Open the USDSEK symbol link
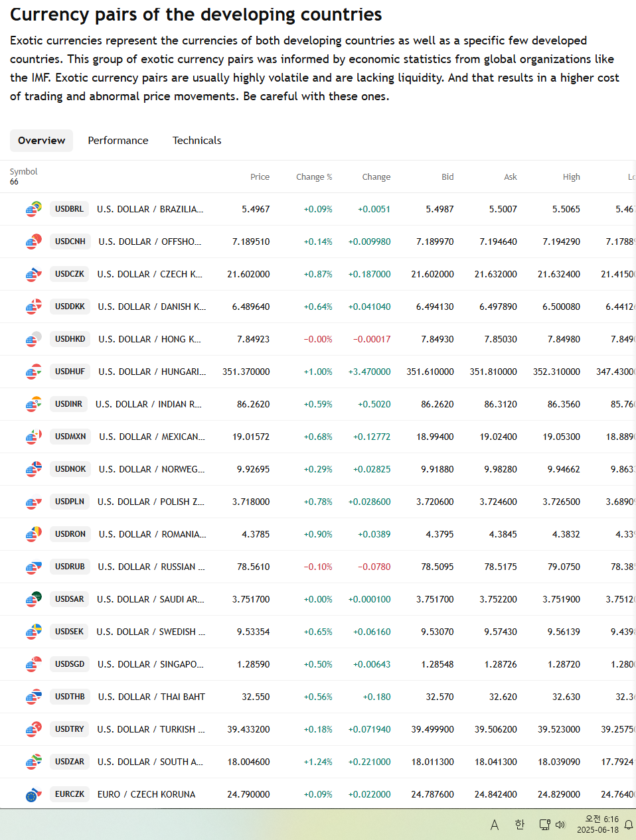Image resolution: width=636 pixels, height=840 pixels. pos(69,632)
